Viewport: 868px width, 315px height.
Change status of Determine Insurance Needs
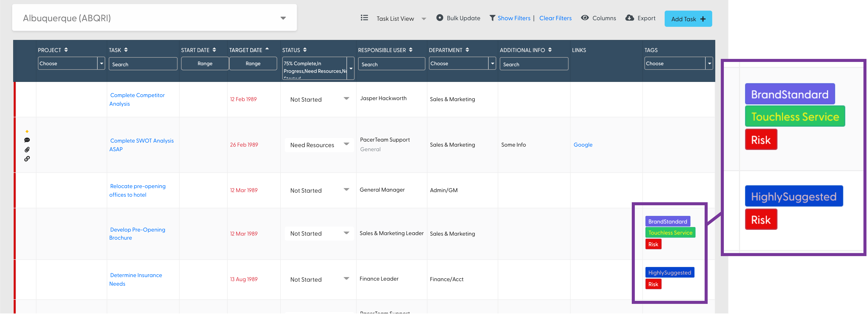click(x=319, y=279)
